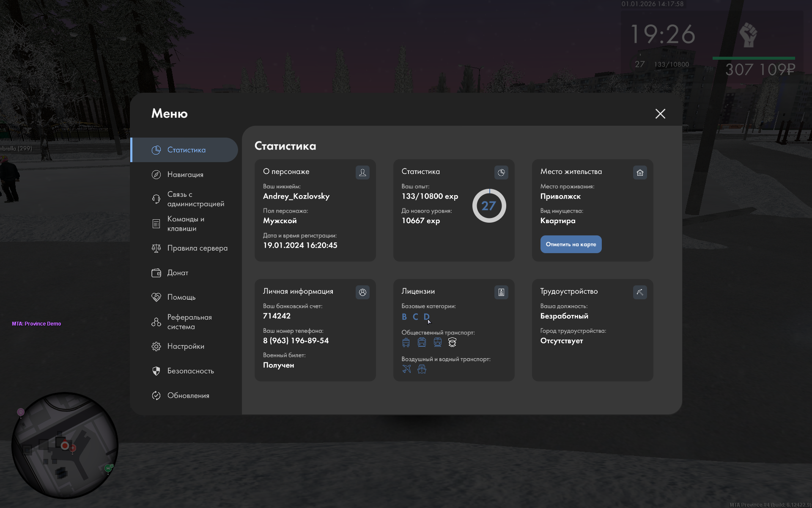This screenshot has width=812, height=508.
Task: Click the first bus public transport icon
Action: (x=406, y=342)
